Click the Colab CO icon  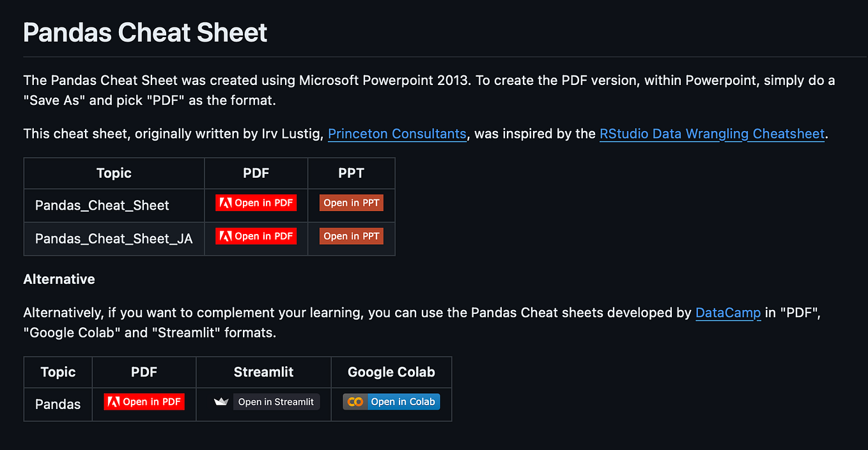tap(356, 401)
